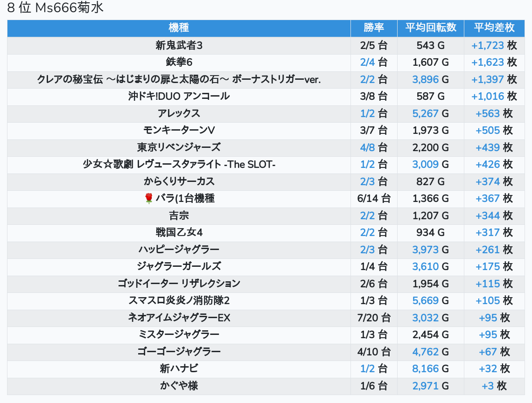Click the rose icon beside バラ(1台機種
The width and height of the screenshot is (532, 403).
pyautogui.click(x=149, y=199)
